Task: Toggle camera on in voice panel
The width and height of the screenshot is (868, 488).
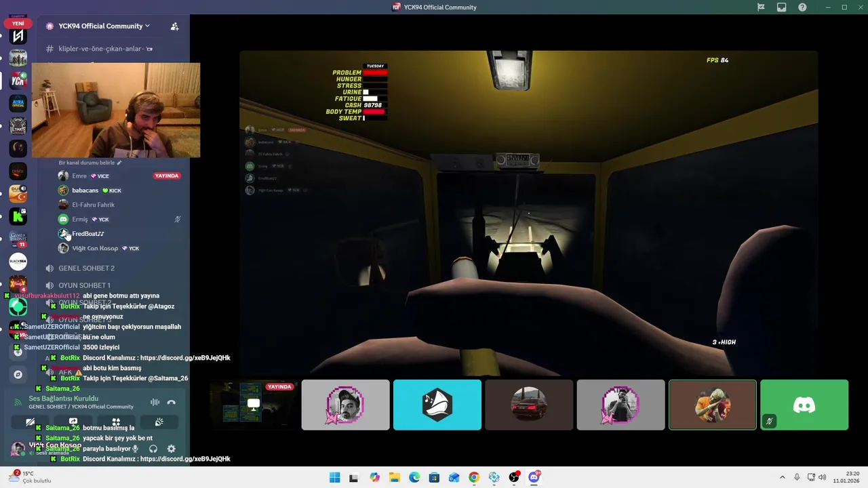Action: (31, 422)
